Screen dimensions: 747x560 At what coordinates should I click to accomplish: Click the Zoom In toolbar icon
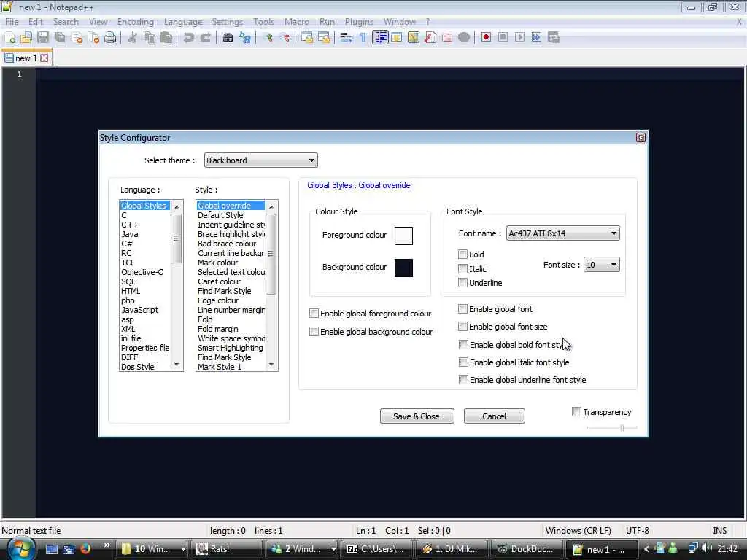coord(268,38)
